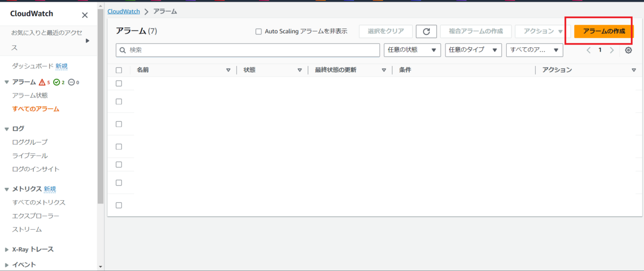Collapse the ログ section
This screenshot has height=271, width=644.
coord(7,129)
